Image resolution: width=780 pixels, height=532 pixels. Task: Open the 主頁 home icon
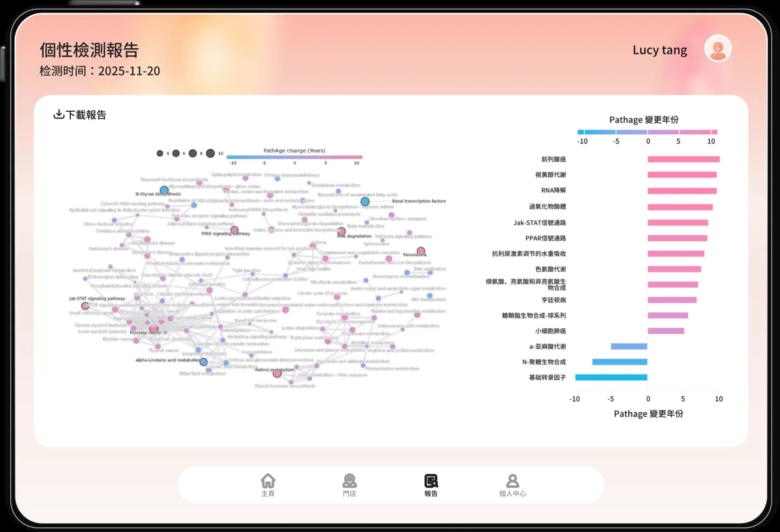(268, 481)
